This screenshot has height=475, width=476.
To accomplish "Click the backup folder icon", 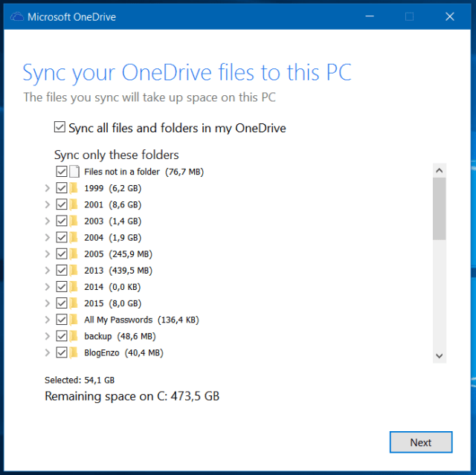I will pyautogui.click(x=74, y=336).
